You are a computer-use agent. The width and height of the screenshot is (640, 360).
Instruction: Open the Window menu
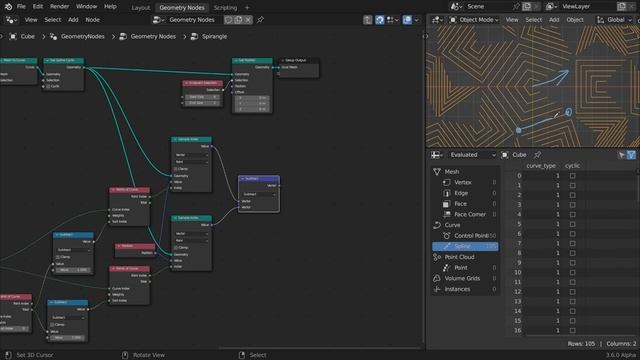click(x=87, y=7)
